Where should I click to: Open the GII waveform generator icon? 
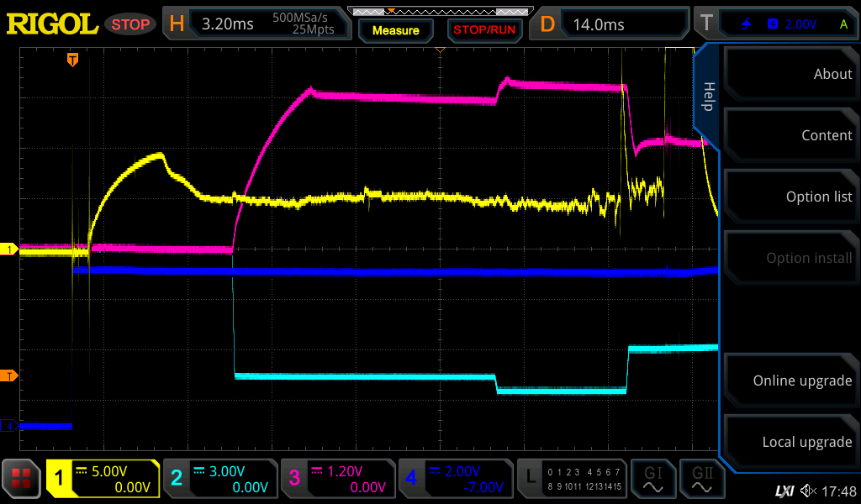point(701,479)
